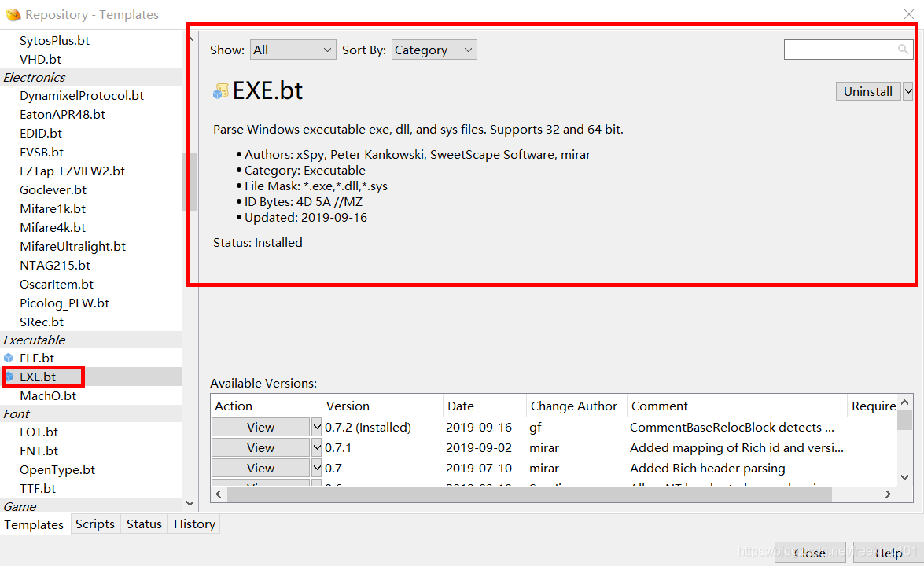
Task: Click the Electronics category header
Action: [x=90, y=77]
